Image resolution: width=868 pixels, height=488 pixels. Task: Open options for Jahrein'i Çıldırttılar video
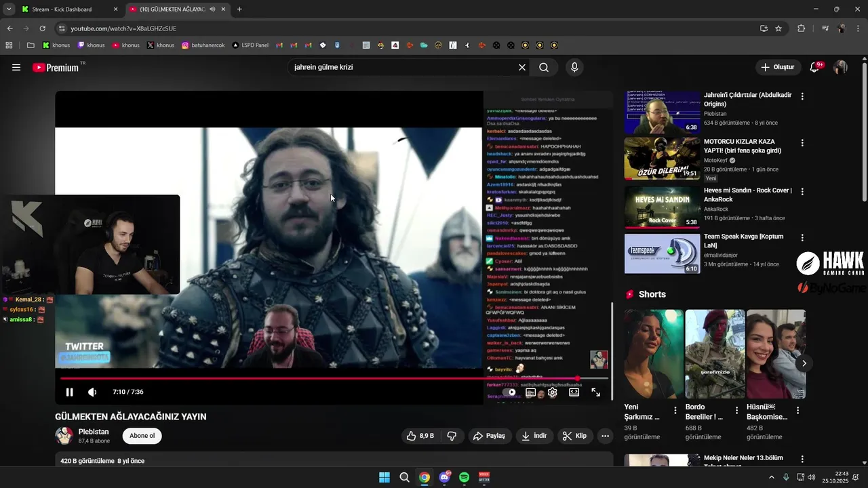click(x=802, y=96)
